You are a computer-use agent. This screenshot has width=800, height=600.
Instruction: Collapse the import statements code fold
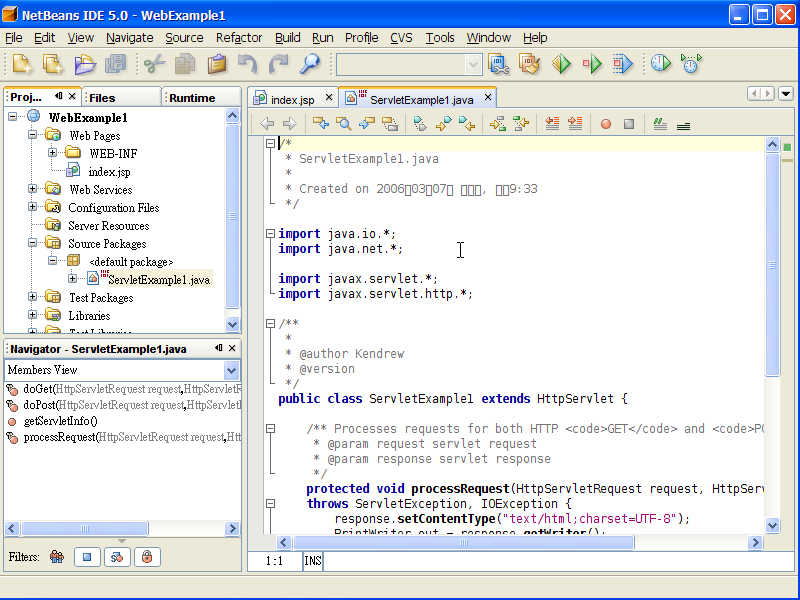coord(270,234)
